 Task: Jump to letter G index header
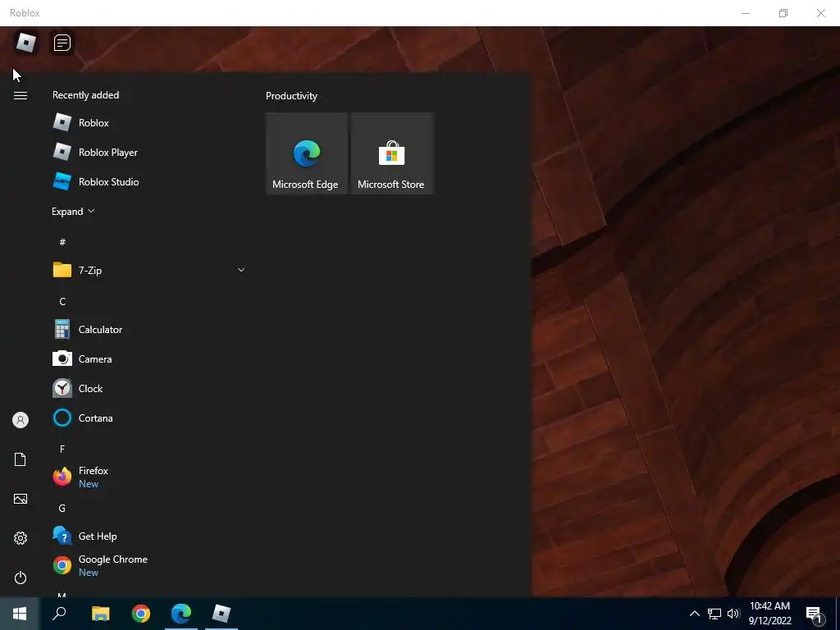click(x=62, y=508)
